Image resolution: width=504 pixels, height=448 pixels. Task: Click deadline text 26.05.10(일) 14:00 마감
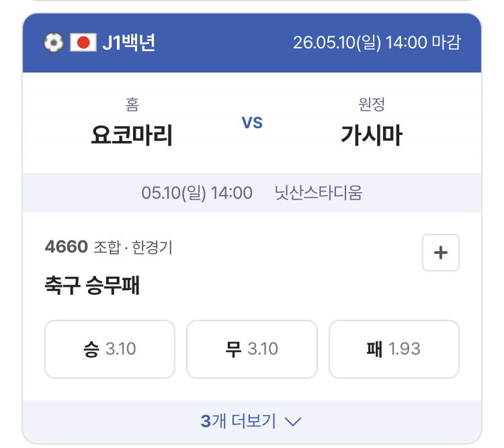(x=377, y=42)
